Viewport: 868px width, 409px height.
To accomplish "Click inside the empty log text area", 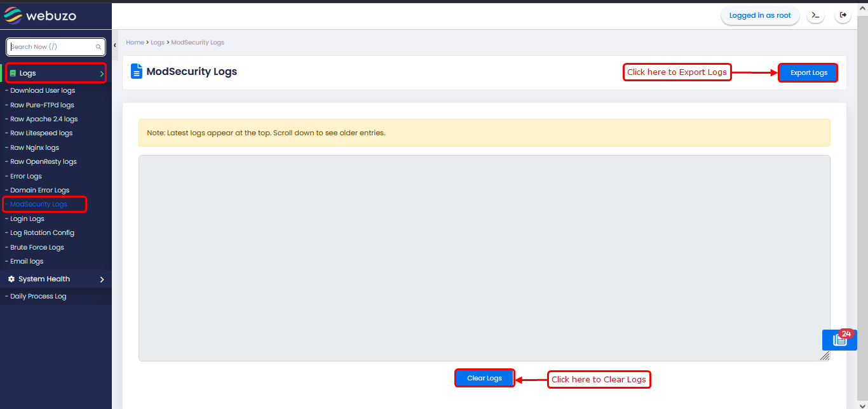I will point(483,257).
